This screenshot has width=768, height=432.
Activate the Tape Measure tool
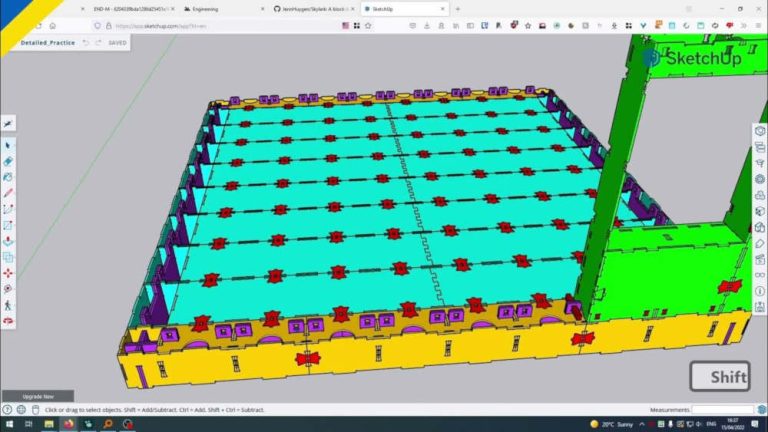pos(9,289)
